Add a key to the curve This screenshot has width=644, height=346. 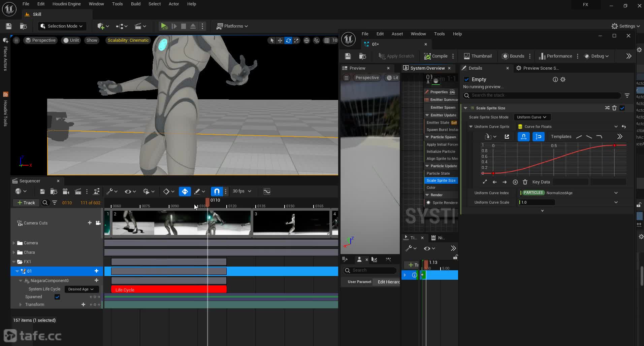pyautogui.click(x=515, y=182)
